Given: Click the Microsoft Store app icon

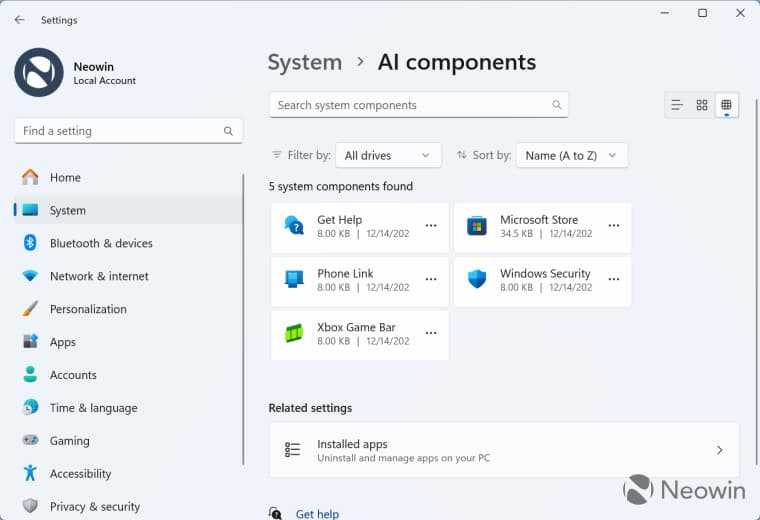Looking at the screenshot, I should 477,226.
